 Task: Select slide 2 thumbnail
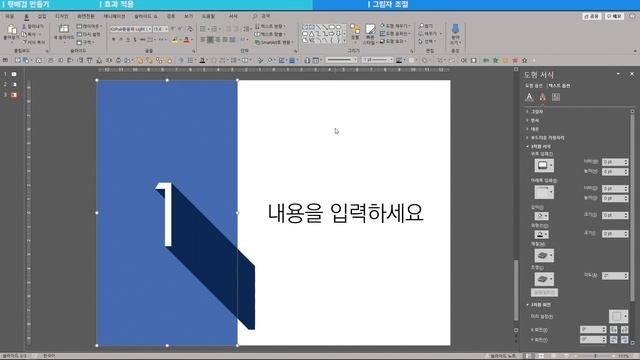[14, 84]
